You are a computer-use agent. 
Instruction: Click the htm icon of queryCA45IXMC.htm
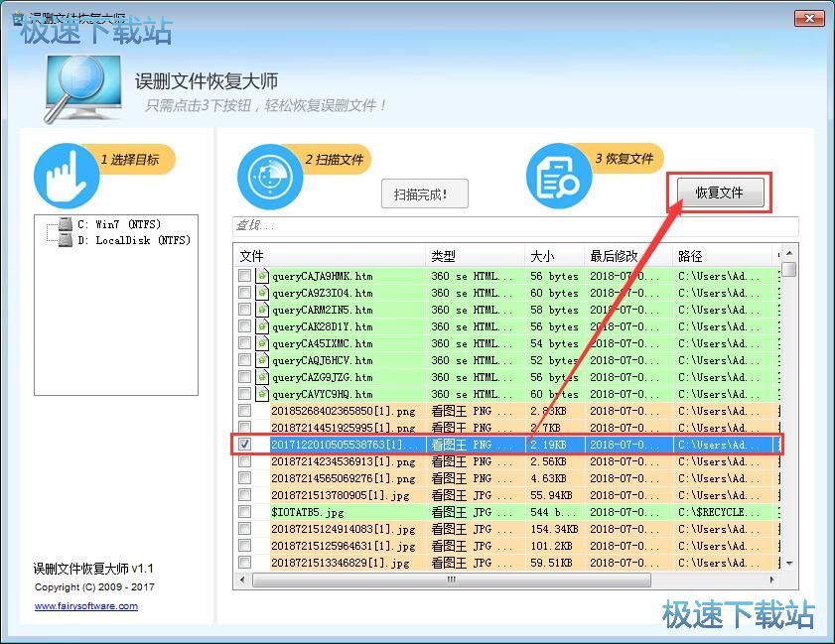pyautogui.click(x=262, y=342)
